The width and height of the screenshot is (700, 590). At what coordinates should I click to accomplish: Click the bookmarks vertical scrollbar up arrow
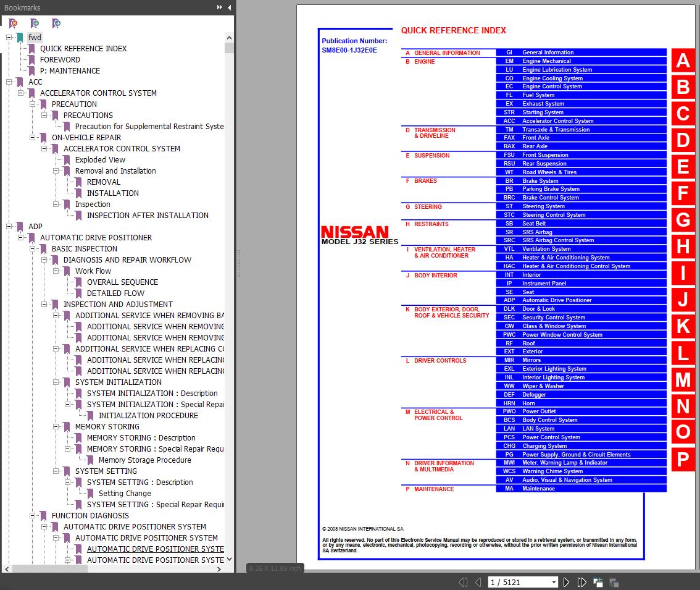(x=229, y=38)
